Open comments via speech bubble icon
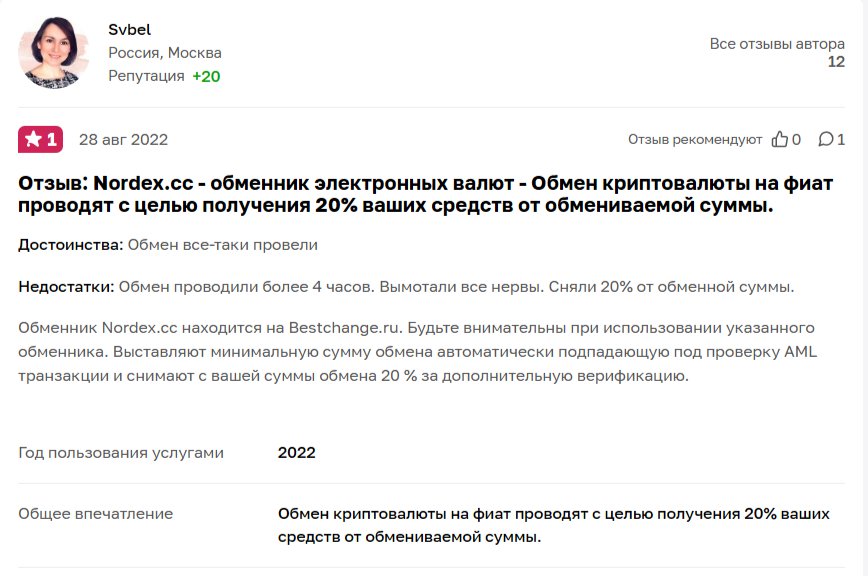868x576 pixels. coord(825,139)
